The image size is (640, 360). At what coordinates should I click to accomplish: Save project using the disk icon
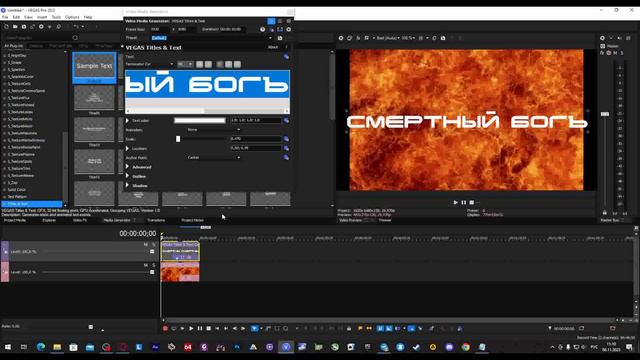pyautogui.click(x=24, y=27)
